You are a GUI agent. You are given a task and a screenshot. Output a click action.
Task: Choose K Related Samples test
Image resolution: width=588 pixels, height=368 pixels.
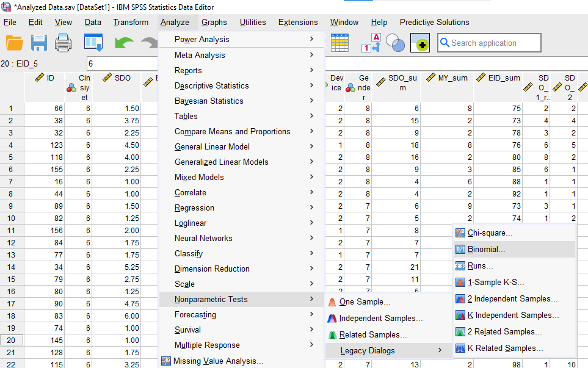pyautogui.click(x=514, y=348)
